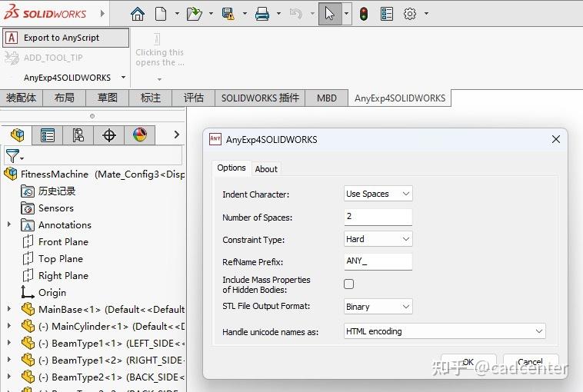
Task: Open the Indent Character dropdown
Action: coord(378,194)
